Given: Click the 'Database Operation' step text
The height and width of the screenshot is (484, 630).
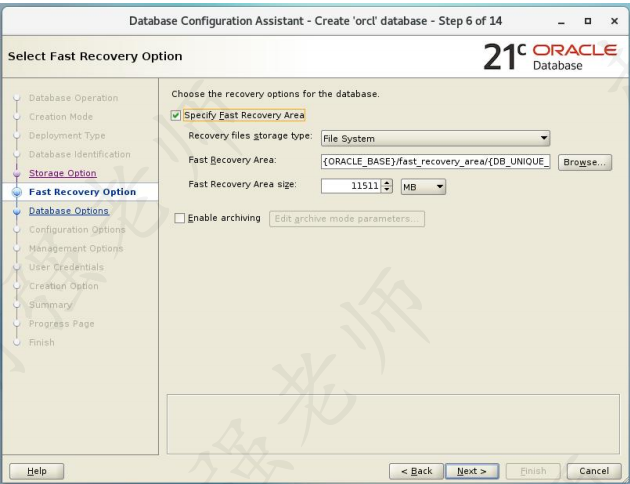Looking at the screenshot, I should tap(74, 98).
